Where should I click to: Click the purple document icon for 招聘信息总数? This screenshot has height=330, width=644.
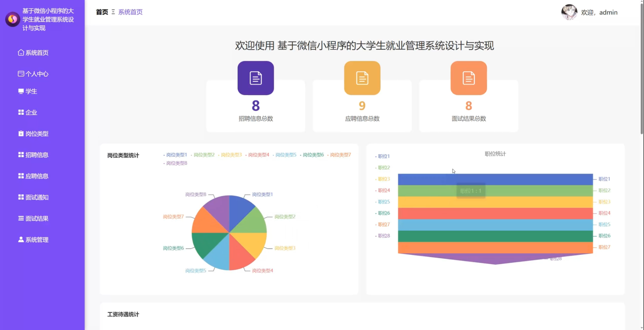tap(255, 78)
